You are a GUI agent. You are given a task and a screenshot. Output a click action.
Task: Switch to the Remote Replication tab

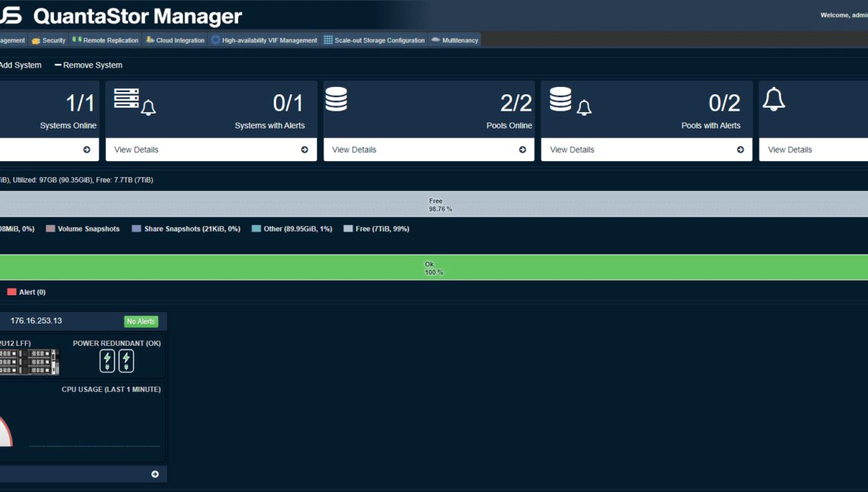tap(105, 40)
